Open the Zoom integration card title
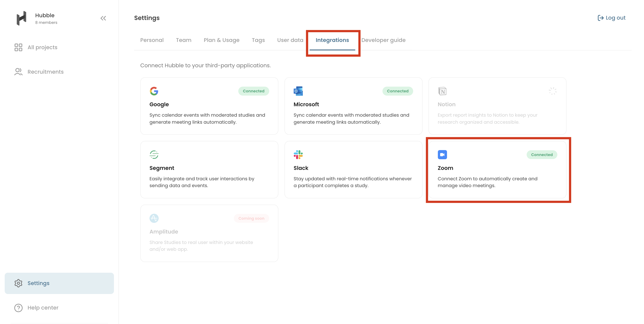This screenshot has width=644, height=324. 445,168
